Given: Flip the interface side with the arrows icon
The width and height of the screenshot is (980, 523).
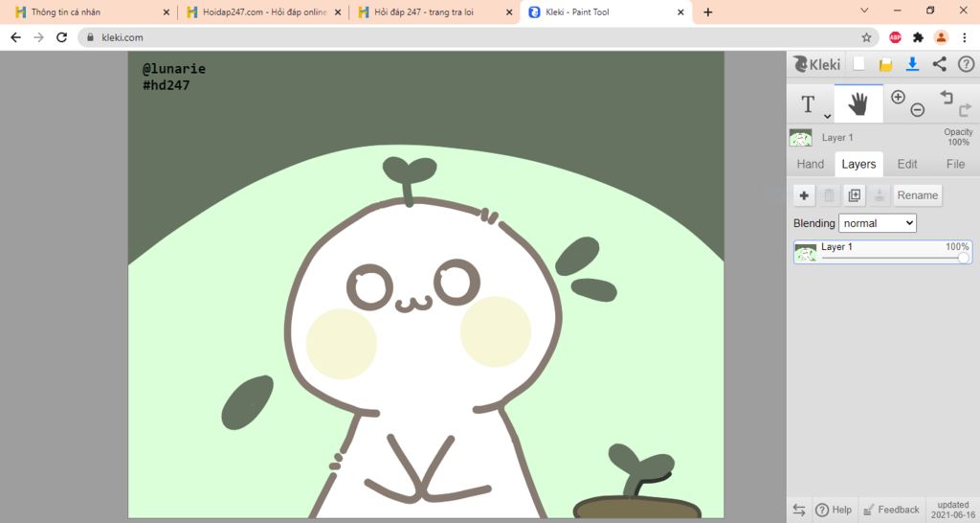Looking at the screenshot, I should [799, 510].
